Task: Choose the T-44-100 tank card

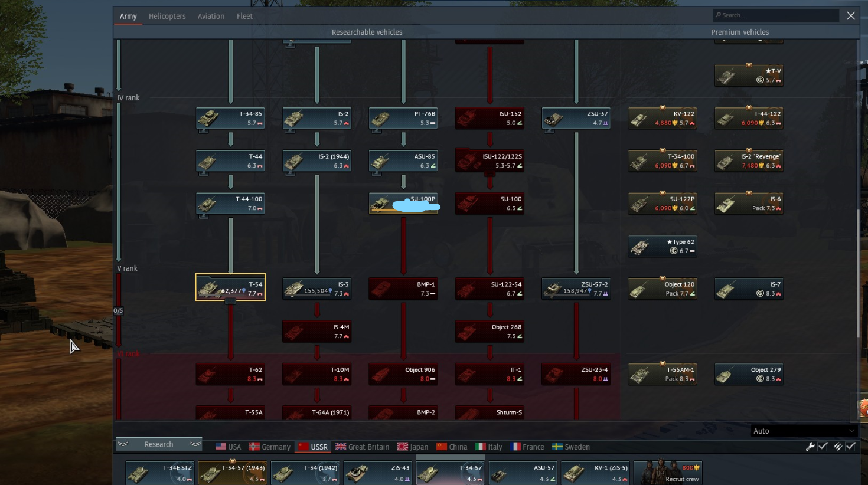Action: [x=230, y=203]
